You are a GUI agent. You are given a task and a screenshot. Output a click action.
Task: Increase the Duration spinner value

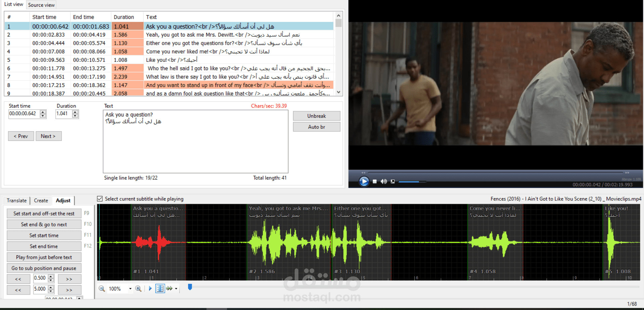coord(75,112)
